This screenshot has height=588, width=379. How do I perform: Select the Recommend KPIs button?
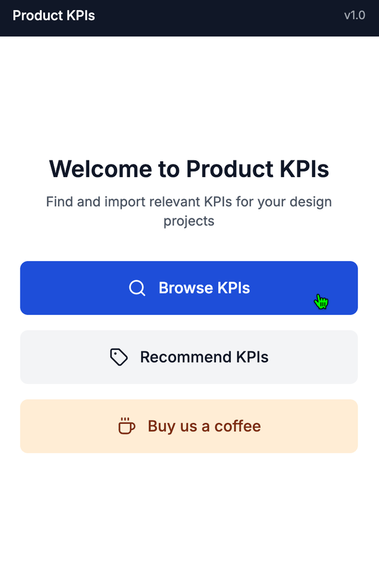[x=189, y=357]
